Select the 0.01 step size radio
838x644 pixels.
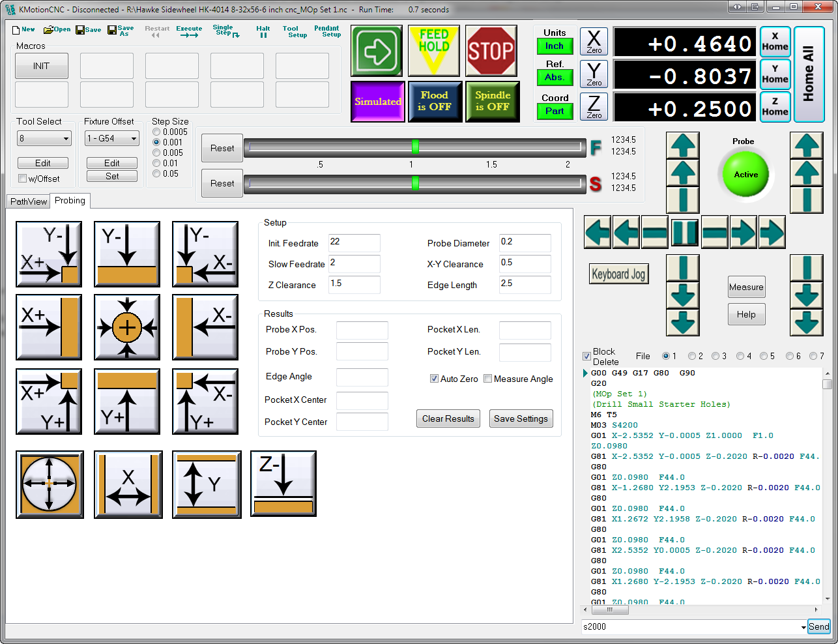click(156, 163)
